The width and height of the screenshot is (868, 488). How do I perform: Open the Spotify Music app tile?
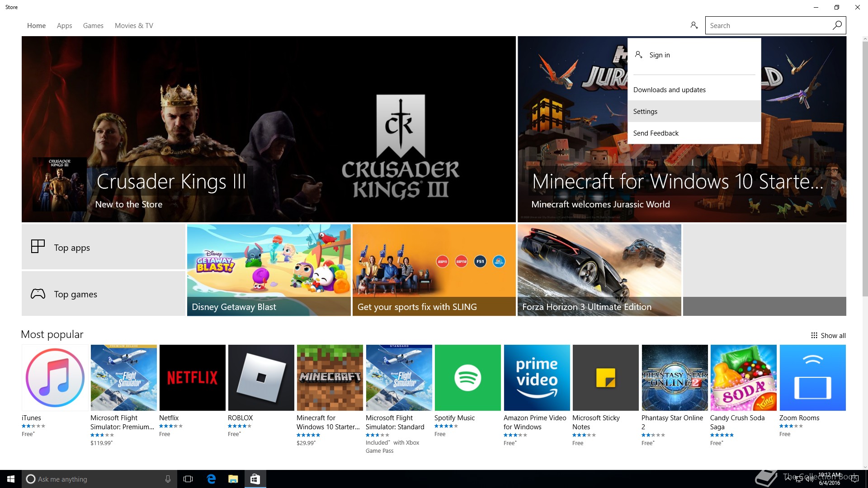tap(467, 378)
